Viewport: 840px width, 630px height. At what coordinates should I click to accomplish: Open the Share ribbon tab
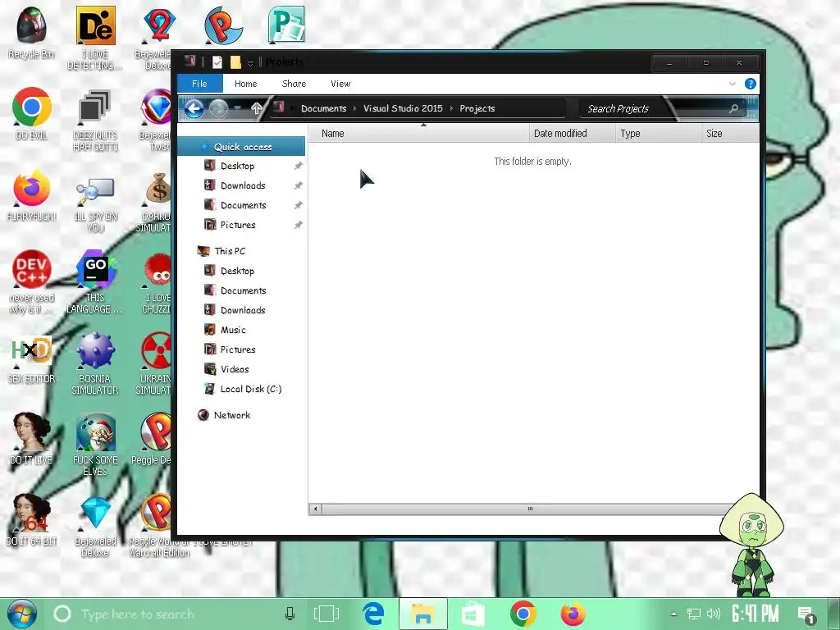click(294, 84)
